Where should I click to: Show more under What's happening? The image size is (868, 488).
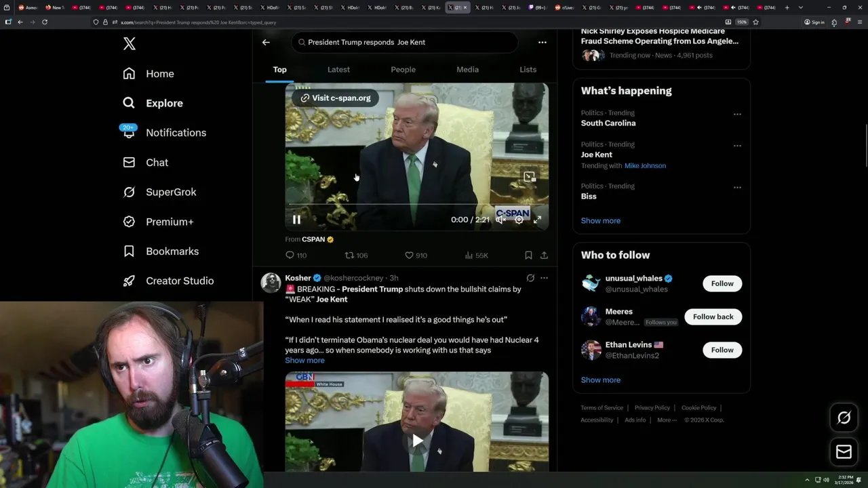point(601,221)
